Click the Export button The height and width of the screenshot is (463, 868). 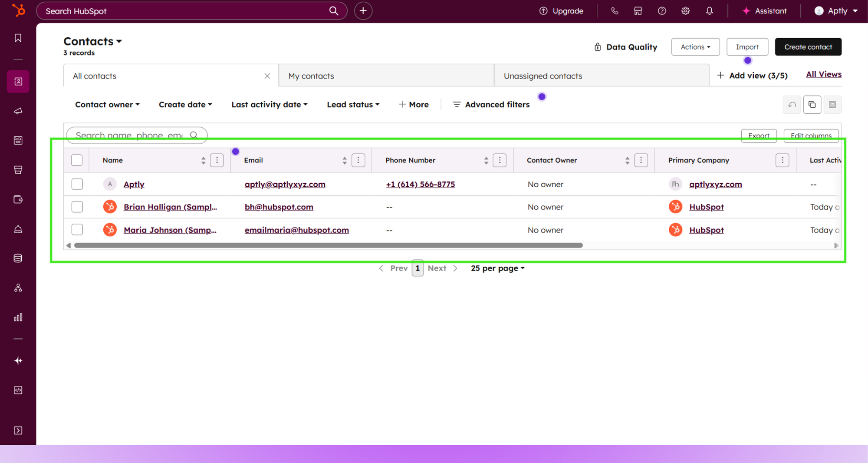759,136
